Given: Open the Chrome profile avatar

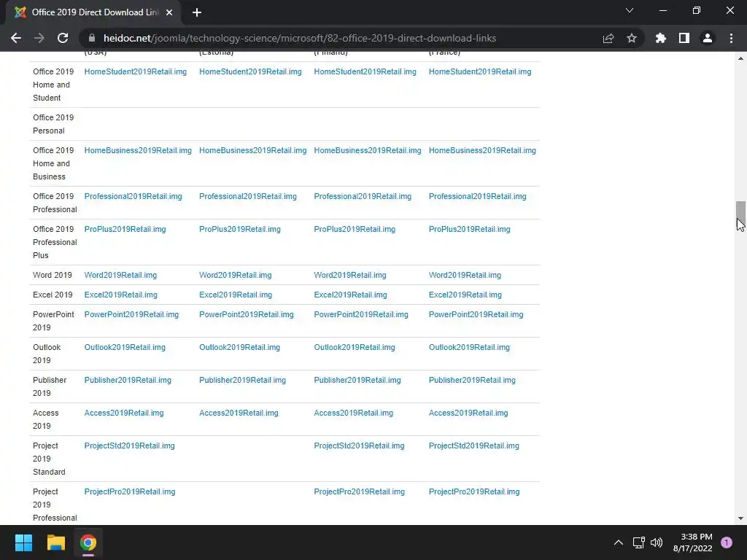Looking at the screenshot, I should 708,38.
